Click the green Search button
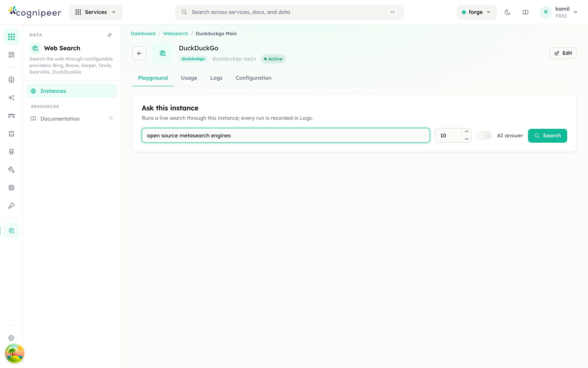Screen dimensions: 588x368 coord(547,136)
